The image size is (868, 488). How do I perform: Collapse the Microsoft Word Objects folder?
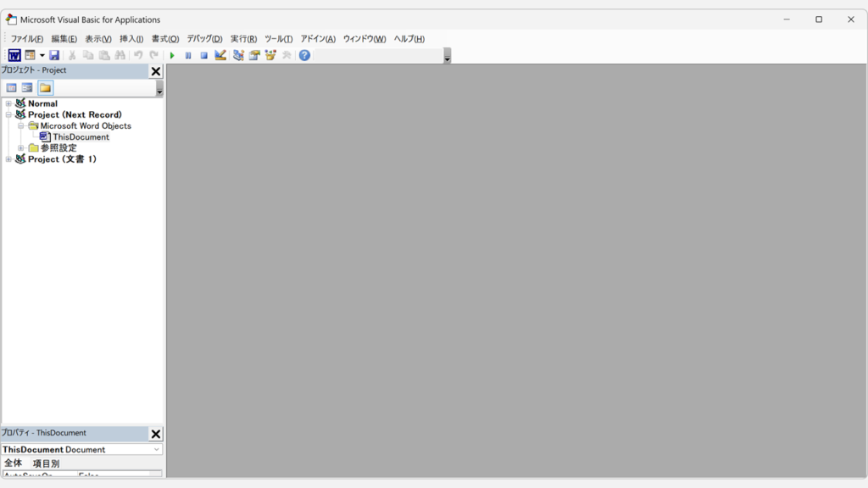click(21, 125)
